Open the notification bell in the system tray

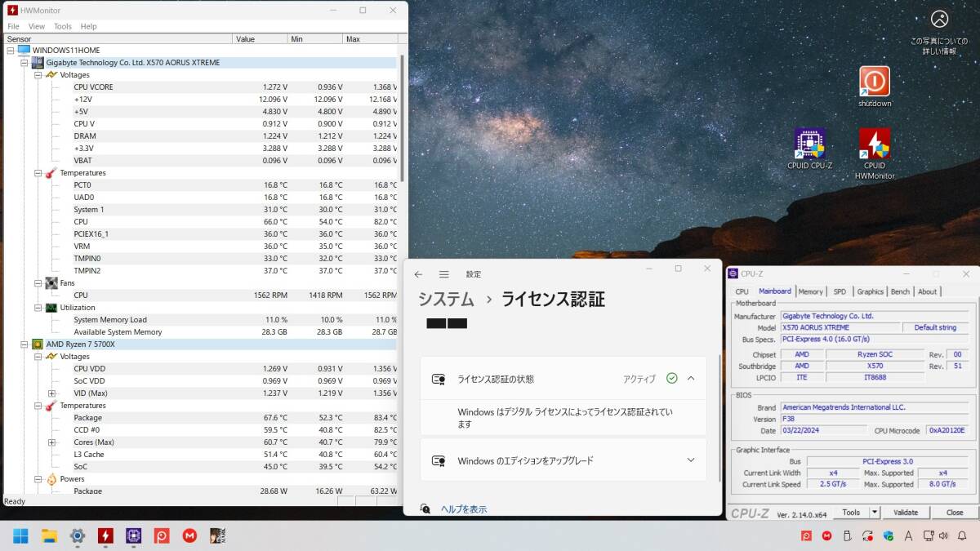pos(963,535)
